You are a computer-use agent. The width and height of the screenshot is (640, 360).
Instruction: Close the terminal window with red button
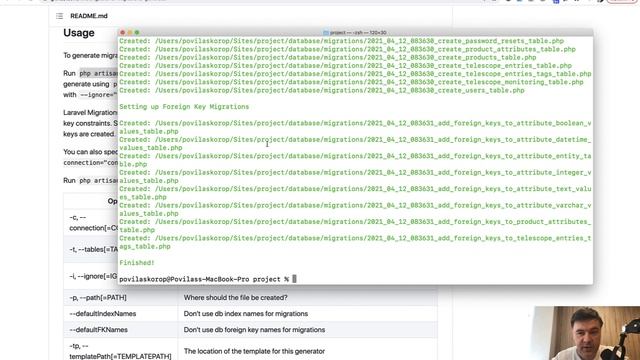click(122, 33)
